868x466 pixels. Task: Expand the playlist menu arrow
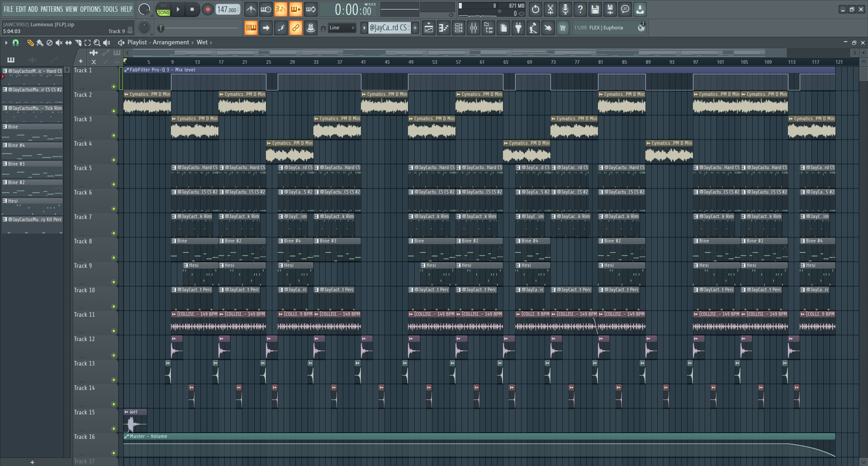click(6, 43)
